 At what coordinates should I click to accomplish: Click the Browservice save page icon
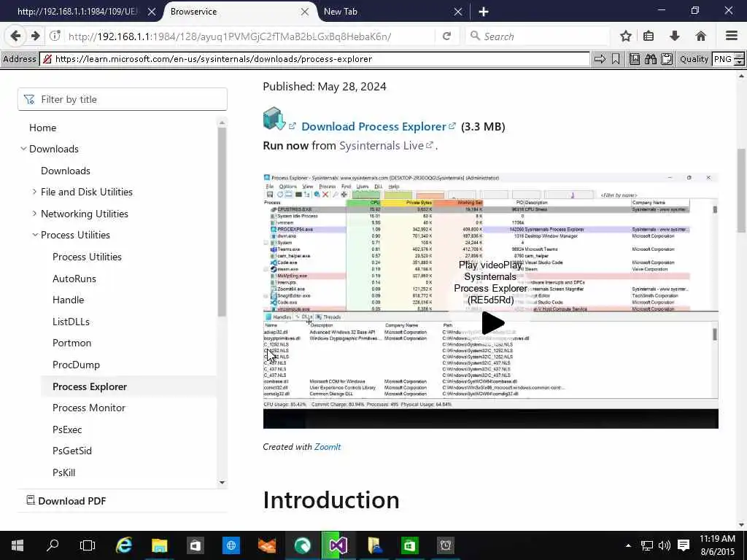(634, 59)
